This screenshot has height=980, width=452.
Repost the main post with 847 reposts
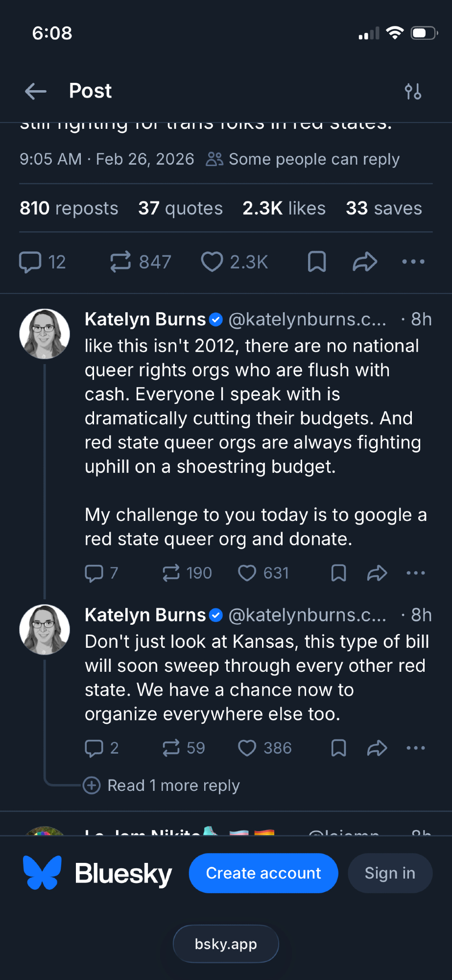[x=120, y=262]
